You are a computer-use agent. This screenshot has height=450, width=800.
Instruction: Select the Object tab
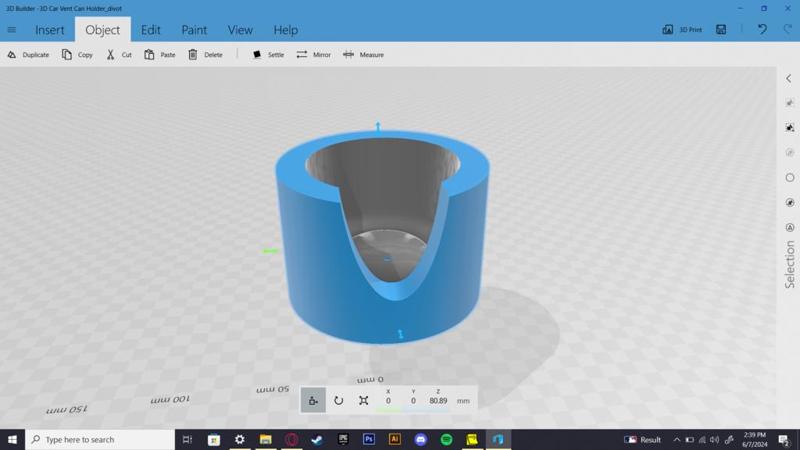pyautogui.click(x=103, y=30)
